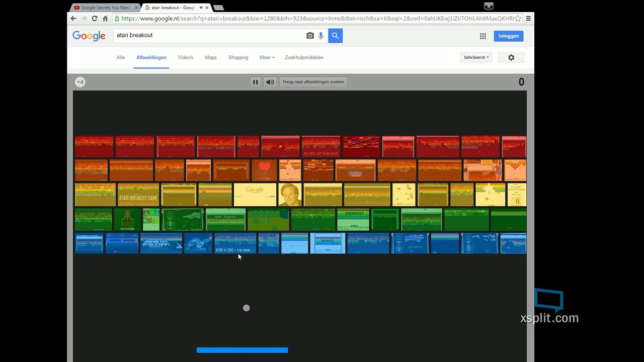Pause the Breakout game
Screen dimensions: 644x362
point(256,82)
